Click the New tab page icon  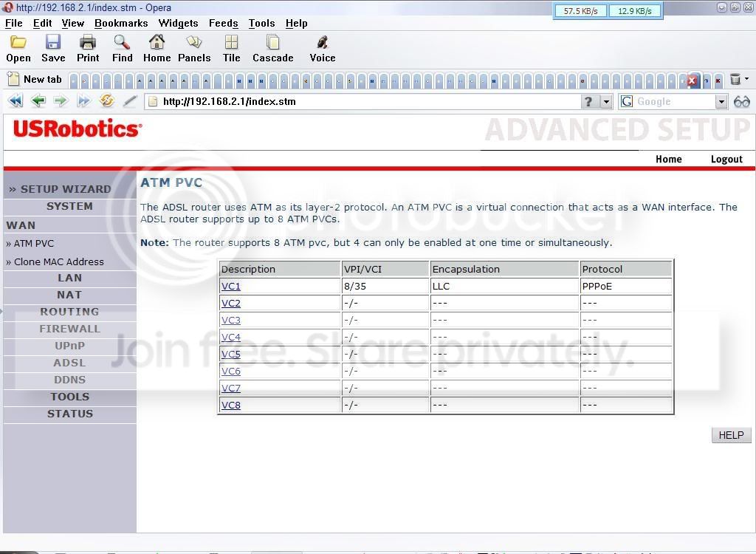coord(13,79)
